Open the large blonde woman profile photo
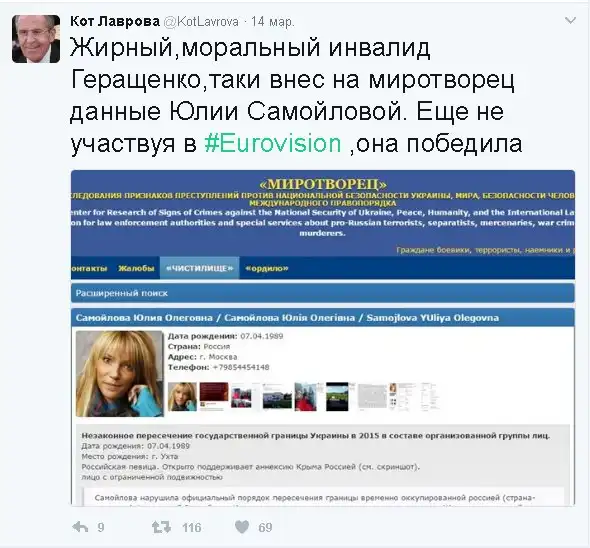The image size is (590, 548). (x=120, y=374)
